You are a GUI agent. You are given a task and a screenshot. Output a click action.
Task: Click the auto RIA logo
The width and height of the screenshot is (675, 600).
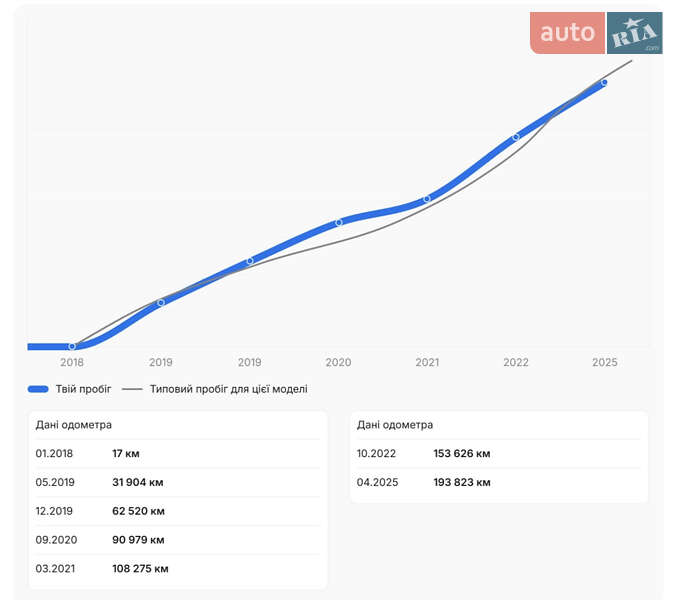coord(596,33)
